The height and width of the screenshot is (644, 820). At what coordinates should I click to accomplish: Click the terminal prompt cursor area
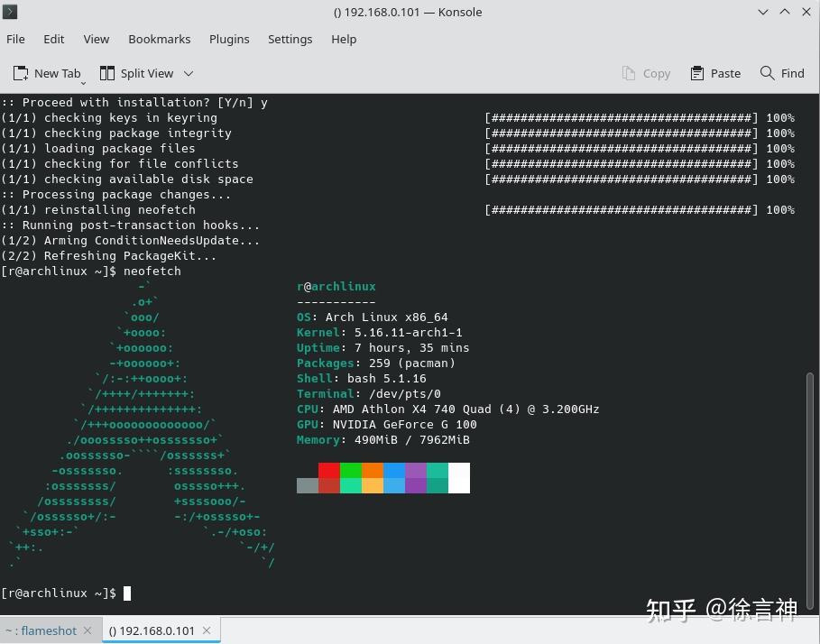125,593
